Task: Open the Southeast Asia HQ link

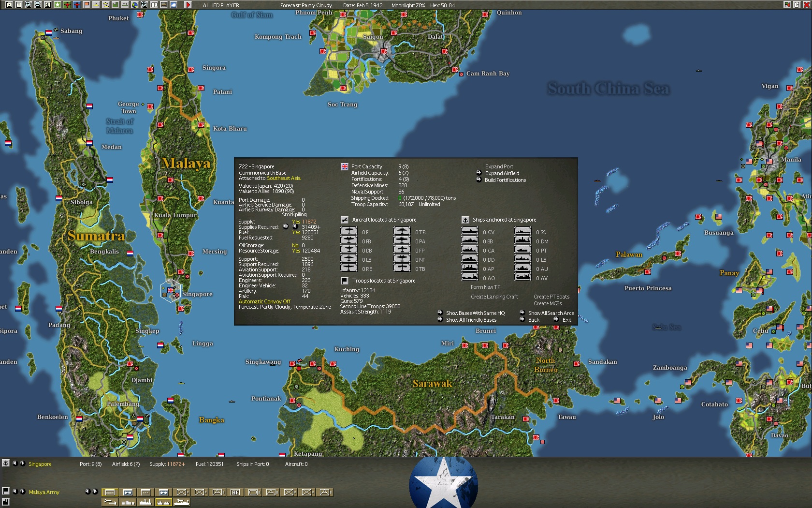Action: point(284,178)
